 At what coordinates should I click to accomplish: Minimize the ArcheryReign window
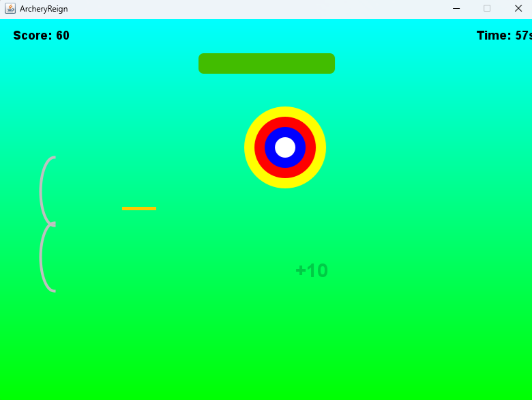tap(456, 9)
